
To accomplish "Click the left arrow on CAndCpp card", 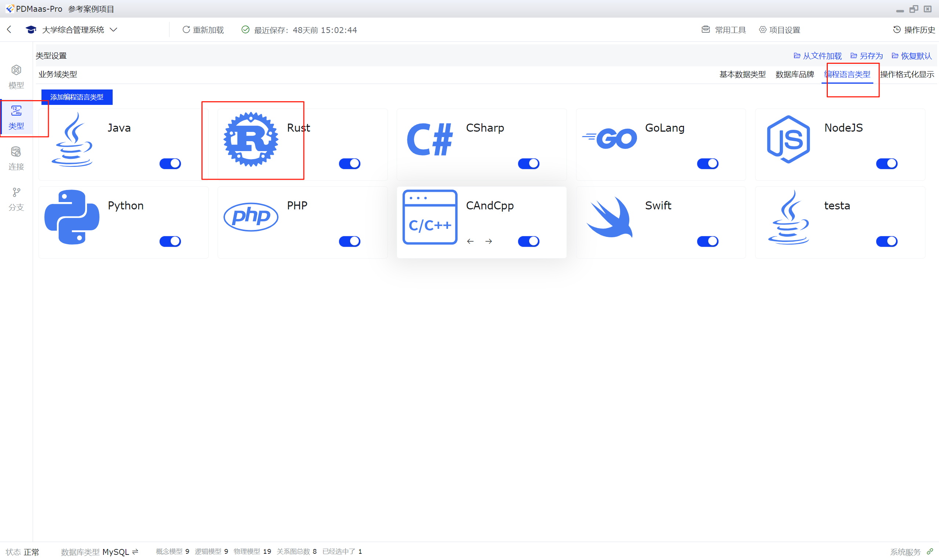I will [x=470, y=241].
